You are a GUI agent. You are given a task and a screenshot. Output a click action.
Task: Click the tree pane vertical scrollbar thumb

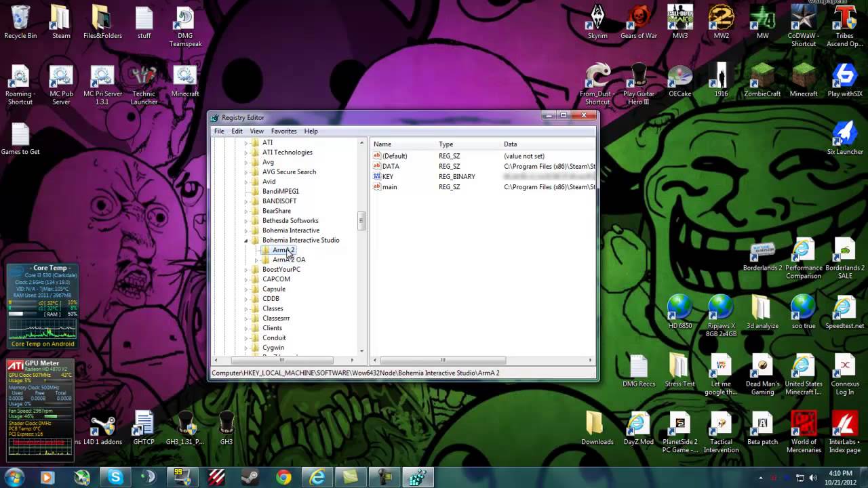coord(361,221)
